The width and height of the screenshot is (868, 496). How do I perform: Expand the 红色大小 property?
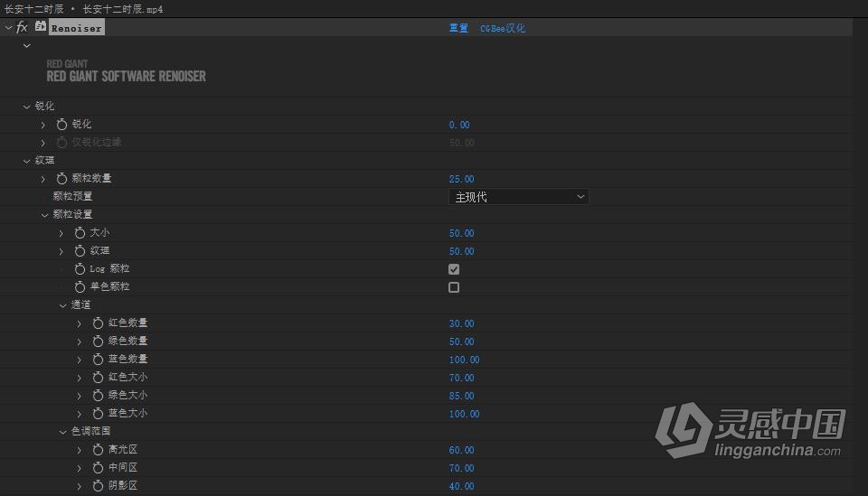[x=80, y=378]
